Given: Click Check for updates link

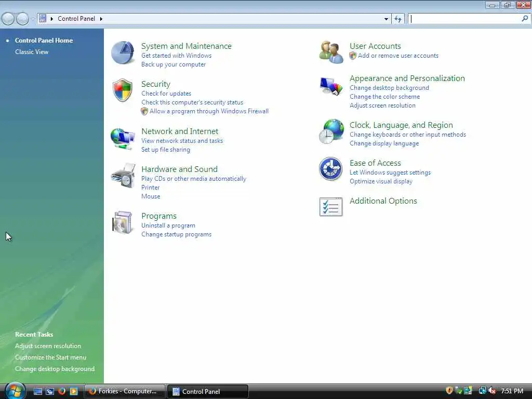Looking at the screenshot, I should point(166,94).
